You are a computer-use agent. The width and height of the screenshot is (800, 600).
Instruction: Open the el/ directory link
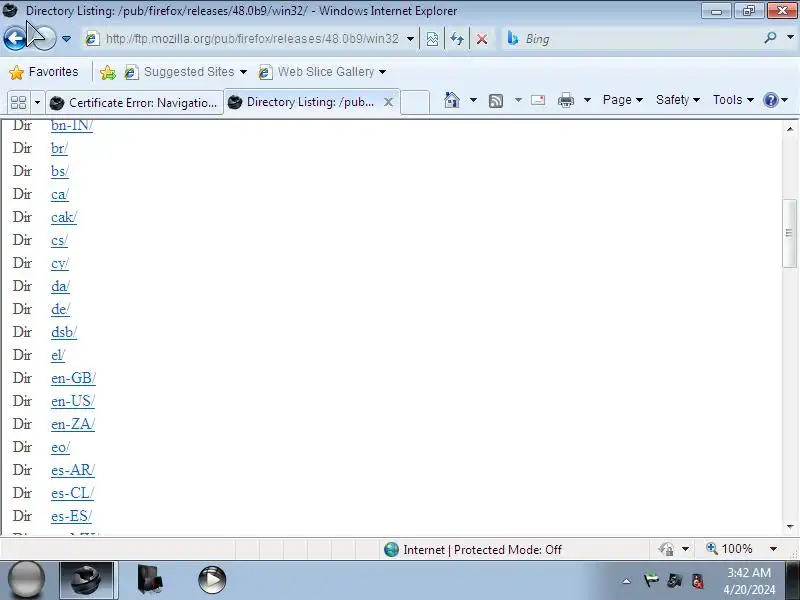[x=58, y=355]
